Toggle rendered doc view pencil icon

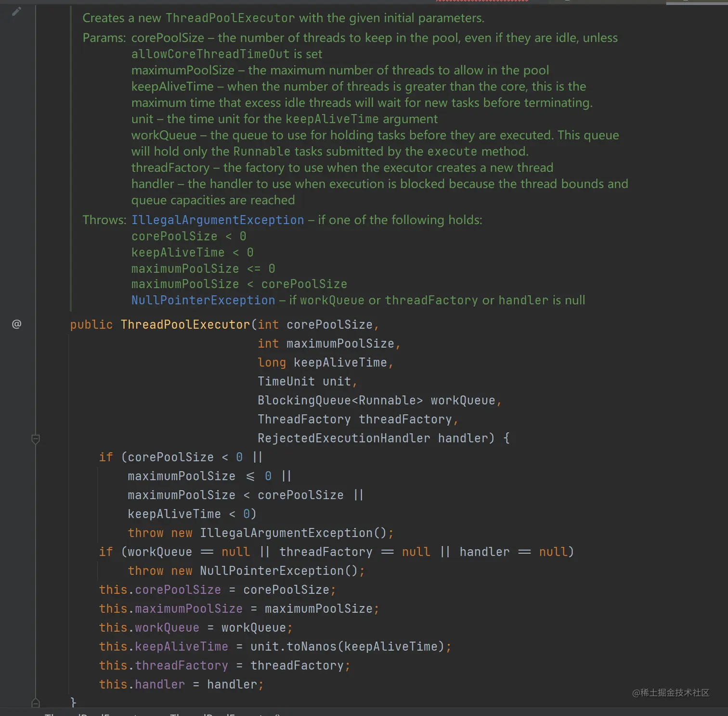16,11
